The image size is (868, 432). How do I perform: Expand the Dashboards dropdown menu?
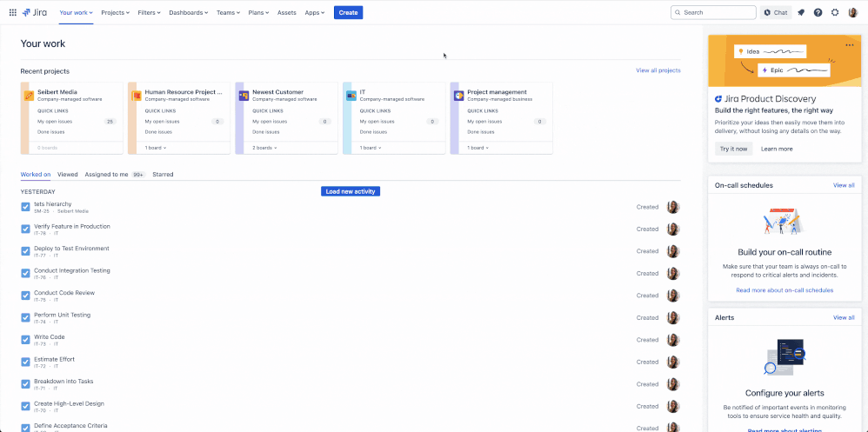point(188,12)
